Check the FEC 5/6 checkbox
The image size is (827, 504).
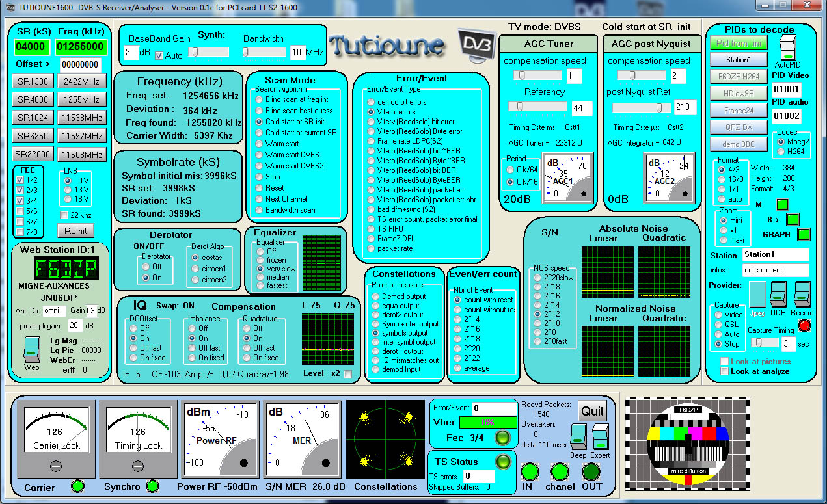(20, 211)
